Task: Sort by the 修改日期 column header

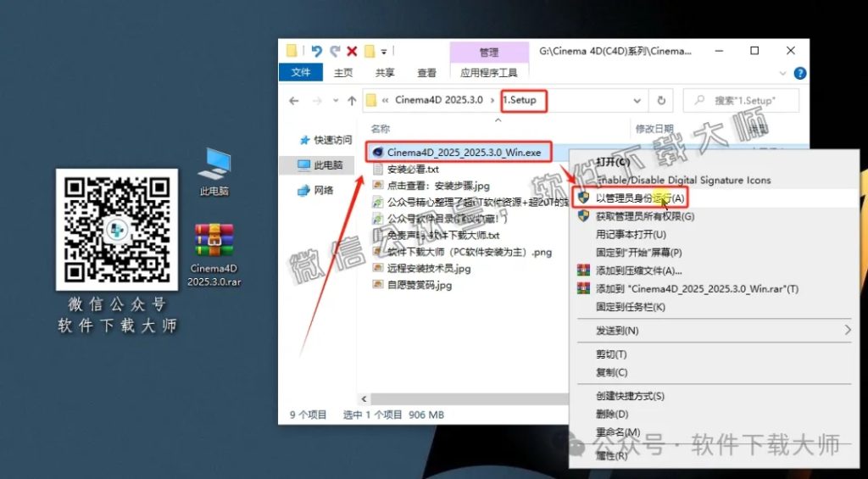Action: point(654,129)
